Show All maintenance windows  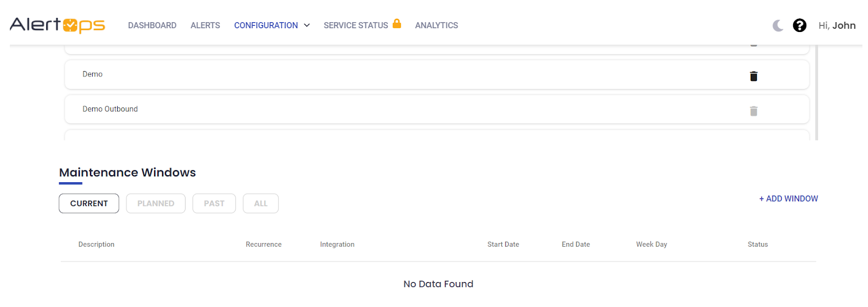(x=260, y=203)
